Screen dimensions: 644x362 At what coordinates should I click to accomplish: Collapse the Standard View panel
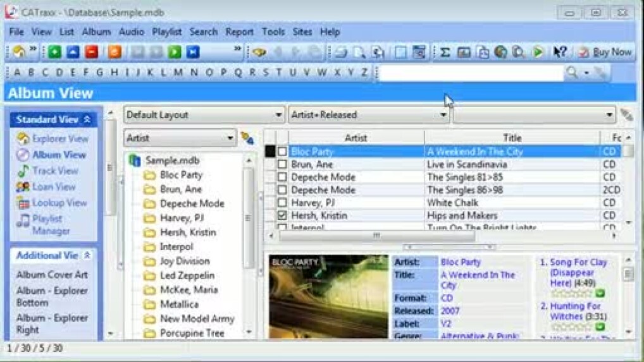(87, 119)
